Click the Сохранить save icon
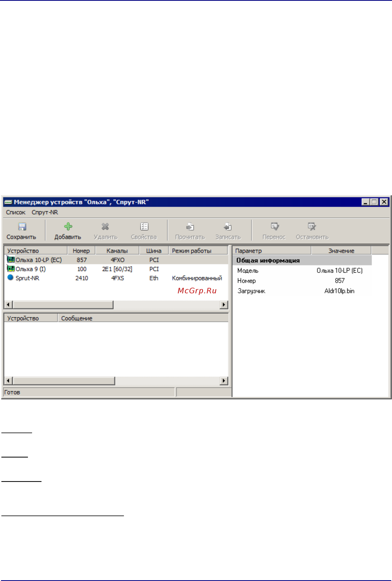 click(22, 226)
